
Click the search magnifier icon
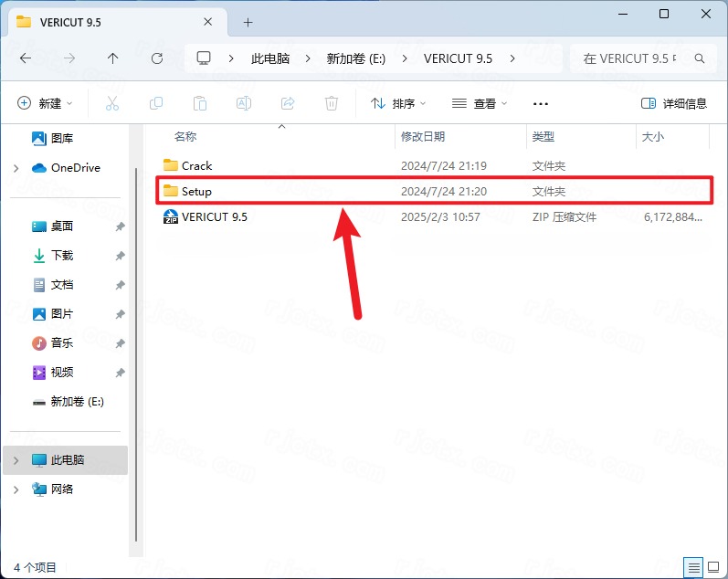tap(699, 58)
